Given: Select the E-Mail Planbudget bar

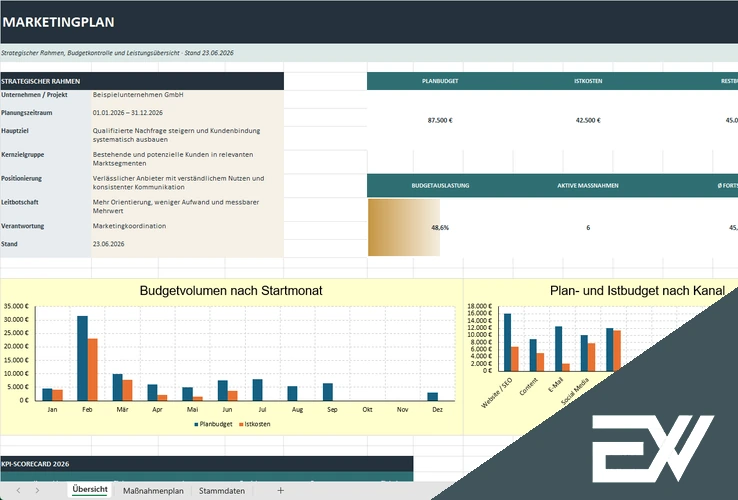Looking at the screenshot, I should 559,349.
